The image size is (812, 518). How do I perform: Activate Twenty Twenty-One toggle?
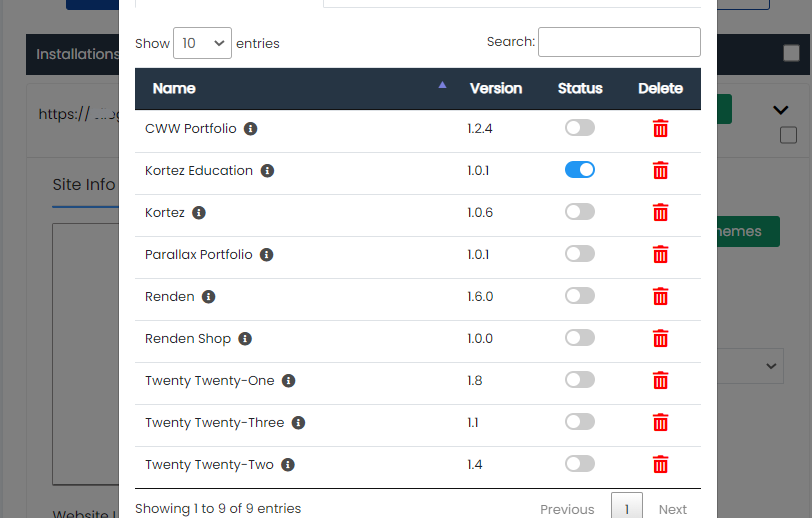click(580, 379)
